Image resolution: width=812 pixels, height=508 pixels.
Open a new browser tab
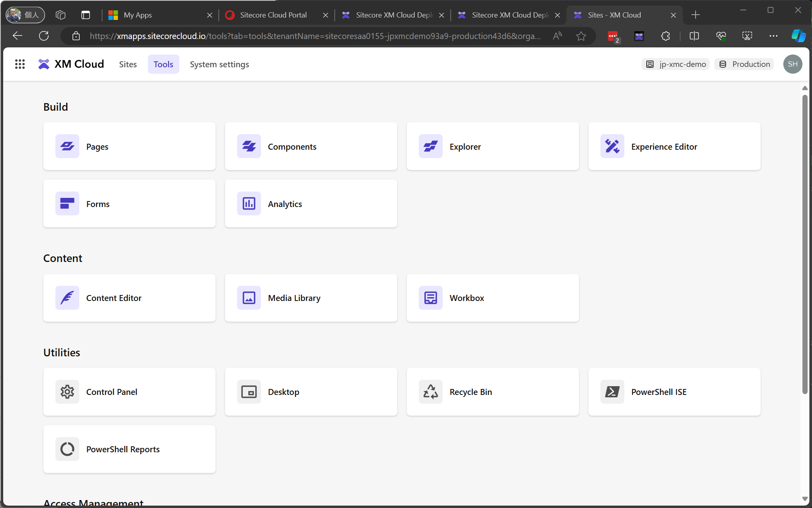click(x=696, y=15)
